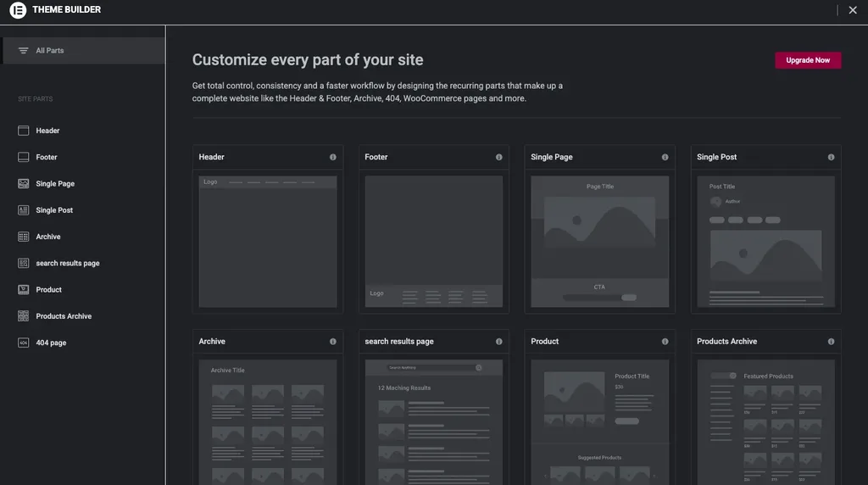Screen dimensions: 868x485
Task: Click the sidebar Archive grid icon
Action: [x=23, y=237]
